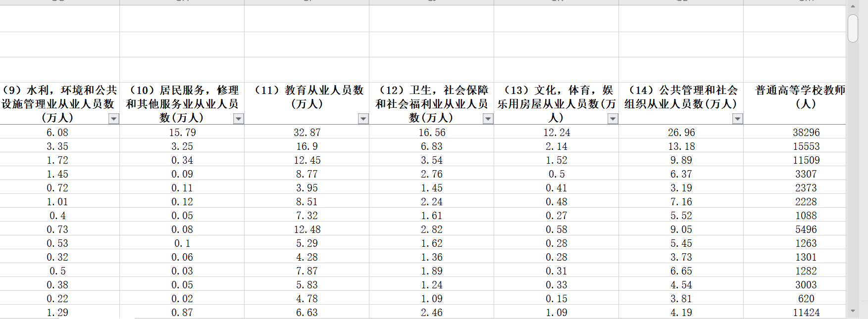Select cell with value 9.89
Screen dimensions: 868x319
point(681,160)
